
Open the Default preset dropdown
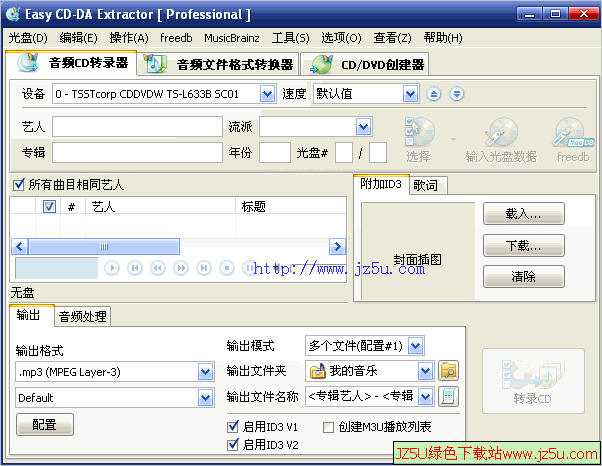(205, 397)
